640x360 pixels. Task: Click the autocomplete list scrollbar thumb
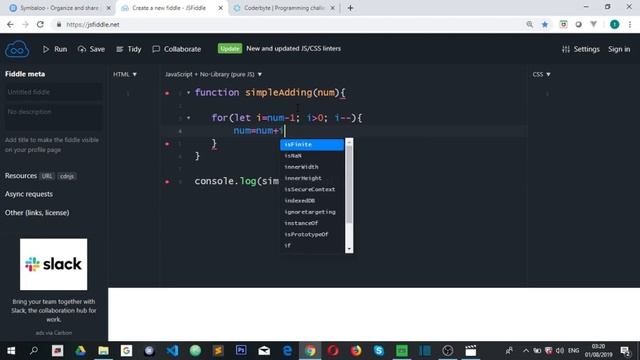coord(349,185)
